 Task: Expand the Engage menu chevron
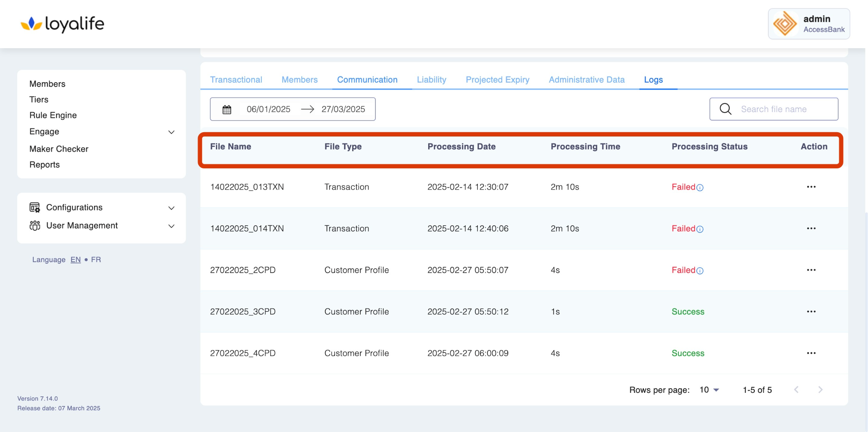(171, 132)
